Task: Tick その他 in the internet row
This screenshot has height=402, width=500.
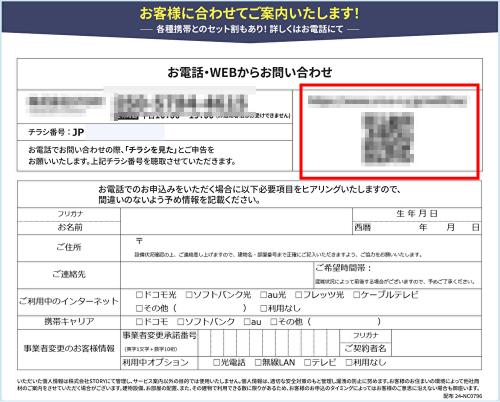Action: click(x=139, y=308)
